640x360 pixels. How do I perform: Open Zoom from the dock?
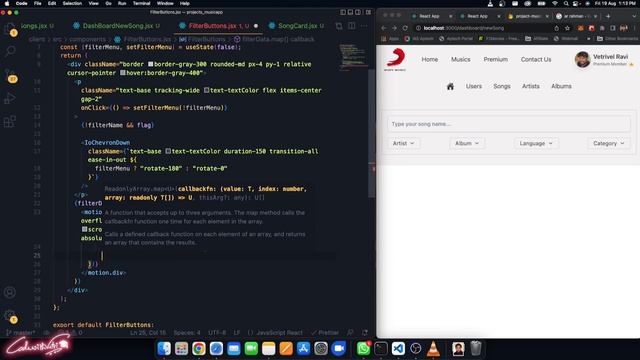point(338,349)
